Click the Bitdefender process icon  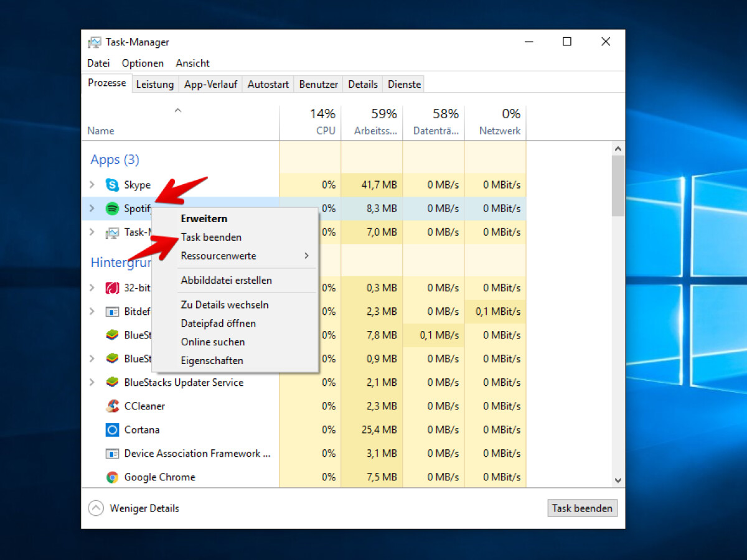112,311
